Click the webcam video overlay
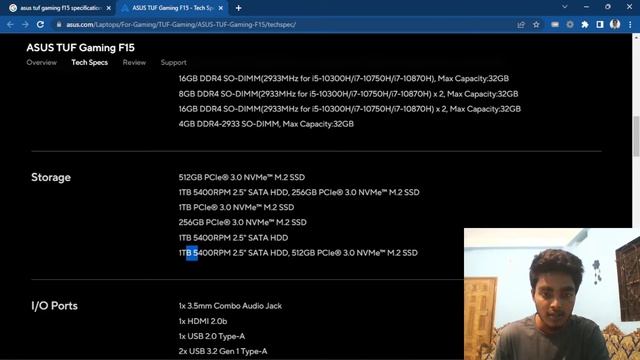This screenshot has height=360, width=640. tap(552, 294)
